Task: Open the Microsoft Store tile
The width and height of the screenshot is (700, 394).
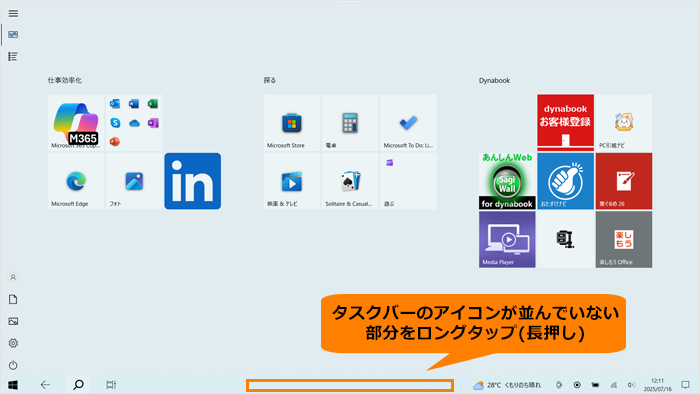Action: 292,123
